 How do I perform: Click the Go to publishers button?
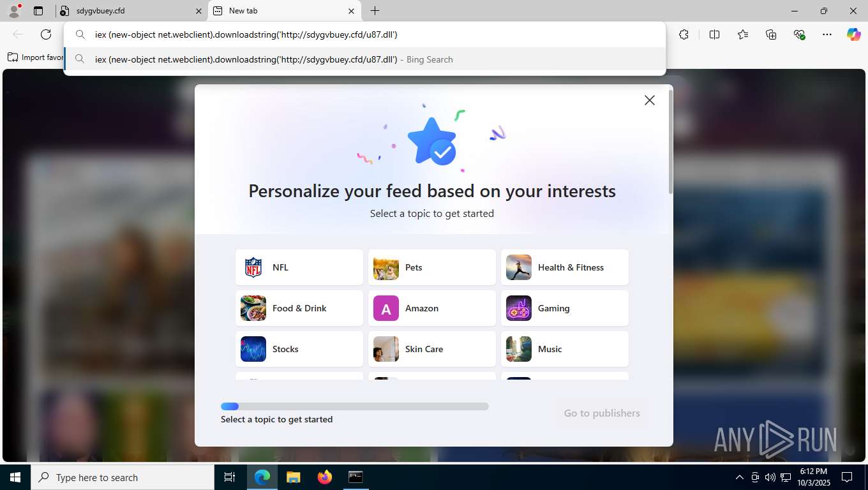(602, 413)
